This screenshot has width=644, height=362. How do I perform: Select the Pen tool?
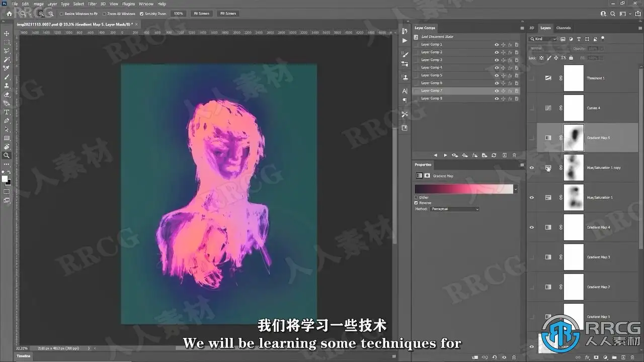(7, 121)
